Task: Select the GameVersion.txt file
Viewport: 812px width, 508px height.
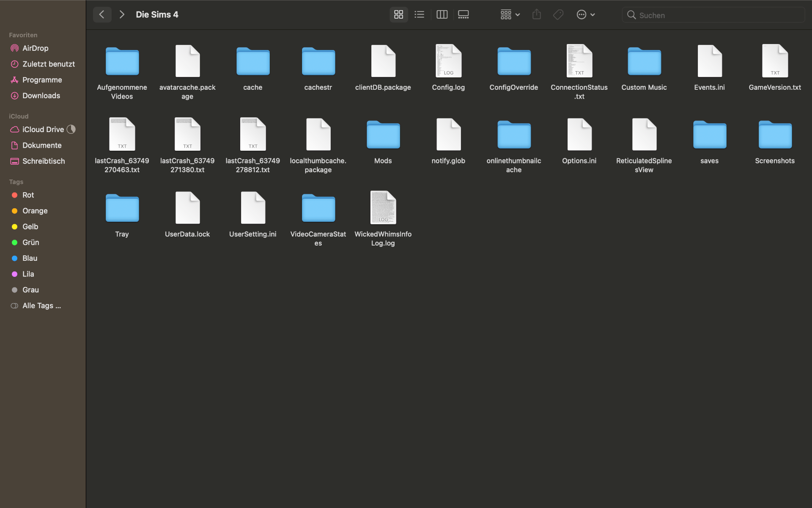Action: tap(775, 62)
